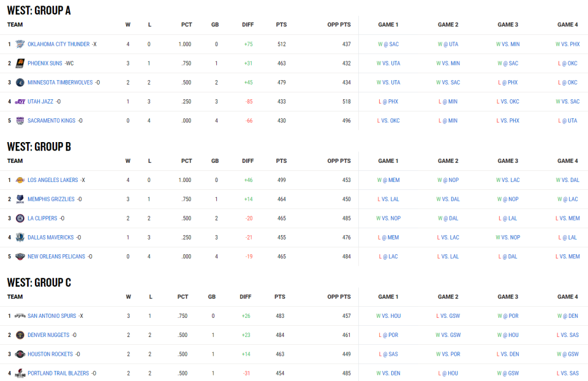Click the Los Angeles Lakers logo icon

(20, 180)
